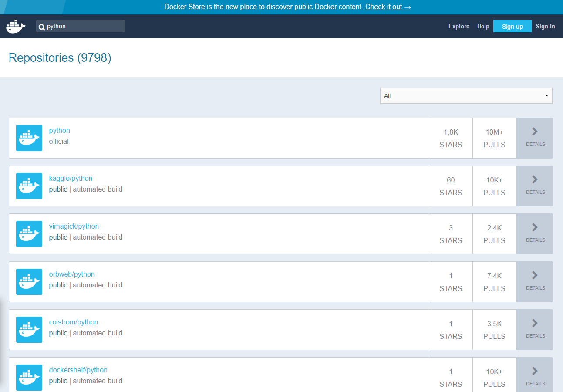
Task: Show details for vimagick/python
Action: coord(535,234)
